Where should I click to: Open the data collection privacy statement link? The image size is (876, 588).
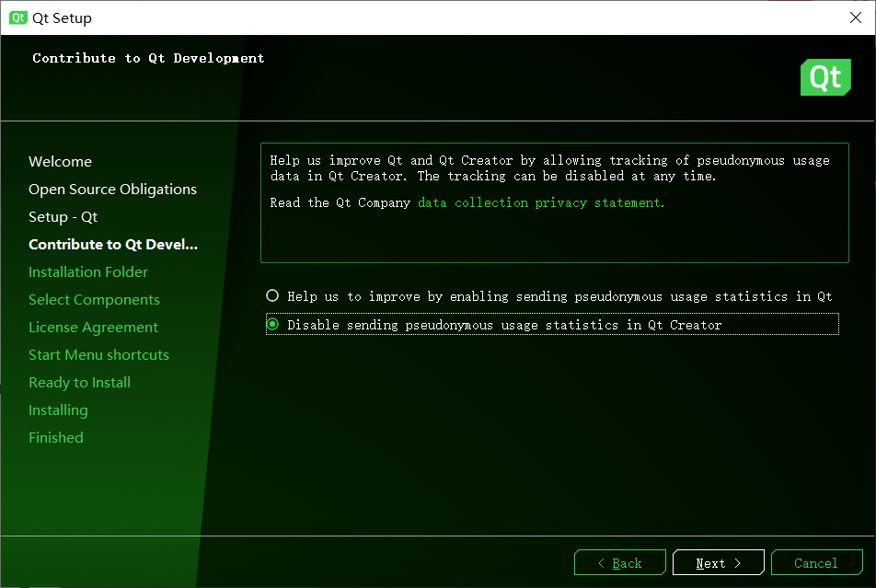click(541, 202)
